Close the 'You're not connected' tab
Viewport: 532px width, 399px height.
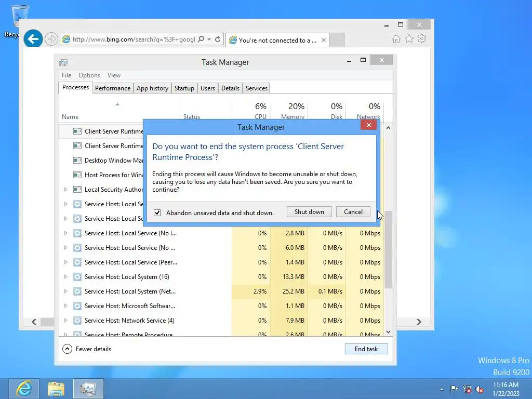[x=324, y=40]
